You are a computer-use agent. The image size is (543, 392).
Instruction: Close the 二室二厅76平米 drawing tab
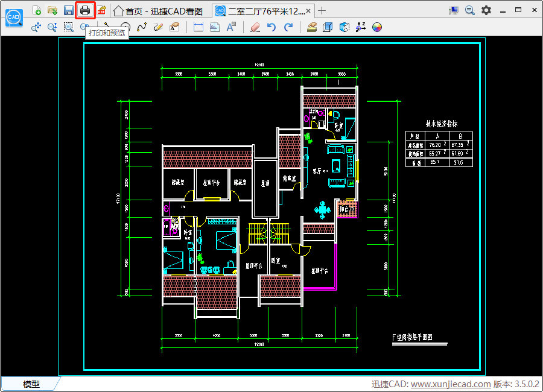309,11
